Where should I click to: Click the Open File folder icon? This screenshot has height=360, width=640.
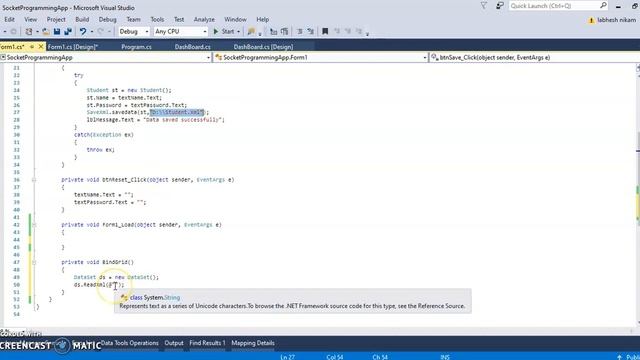coord(46,31)
